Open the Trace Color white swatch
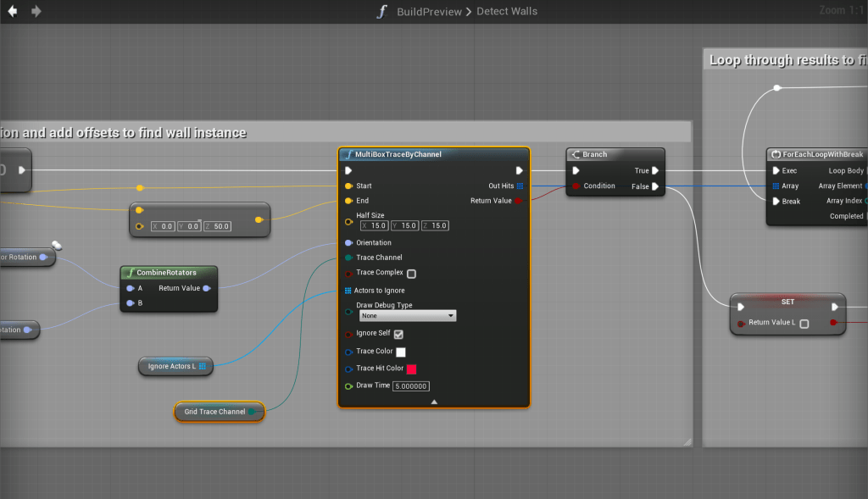The width and height of the screenshot is (868, 499). [x=401, y=352]
